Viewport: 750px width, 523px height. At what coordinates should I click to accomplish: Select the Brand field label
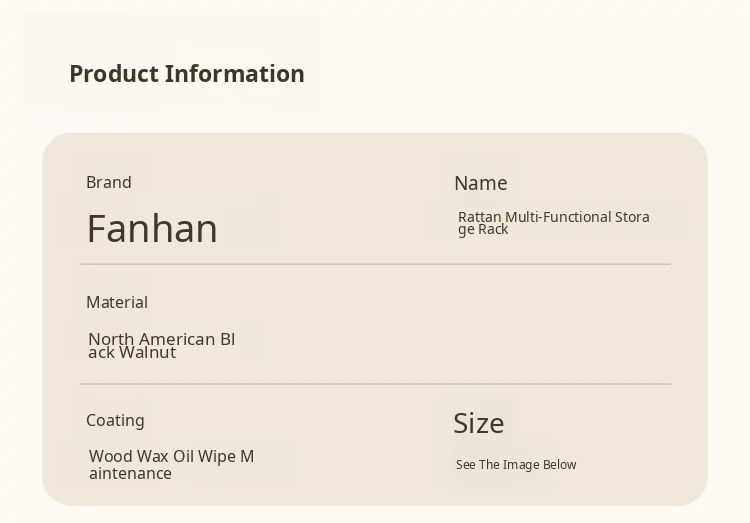tap(109, 182)
